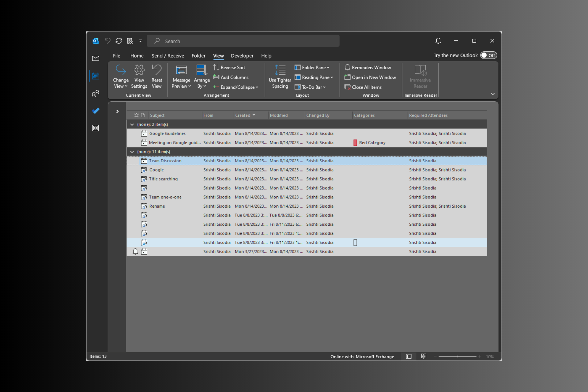Click the Empty Deleted Items quick access icon
Image resolution: width=588 pixels, height=392 pixels.
pyautogui.click(x=130, y=41)
